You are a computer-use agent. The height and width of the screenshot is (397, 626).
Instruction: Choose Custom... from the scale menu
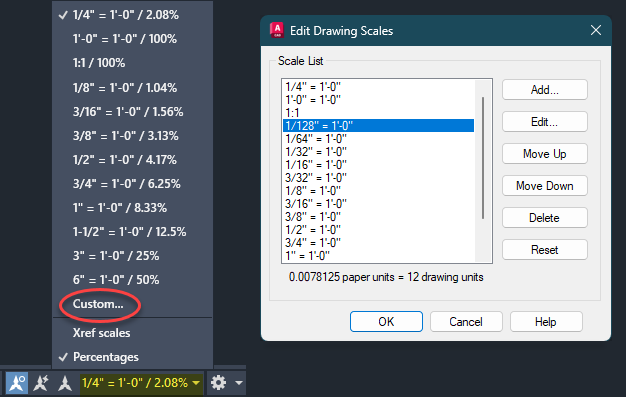[98, 304]
